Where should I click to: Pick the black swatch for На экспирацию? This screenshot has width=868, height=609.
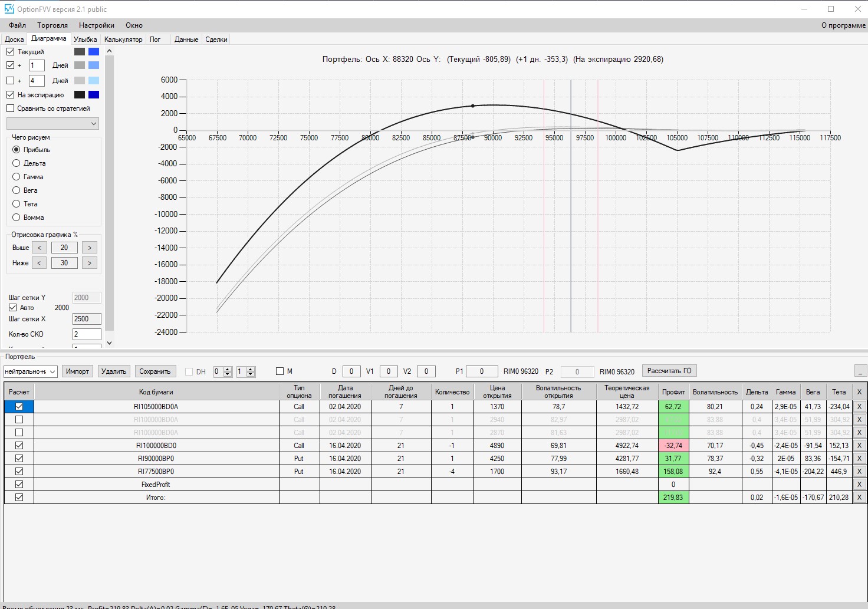coord(80,95)
